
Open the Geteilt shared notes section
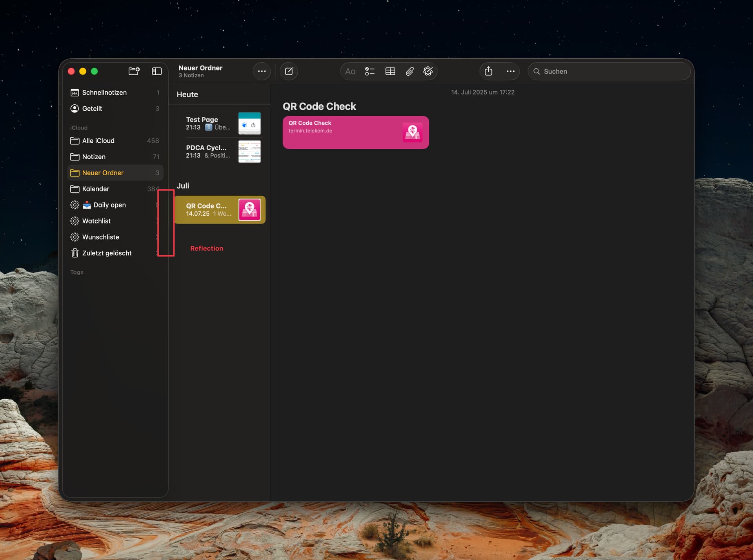point(92,109)
